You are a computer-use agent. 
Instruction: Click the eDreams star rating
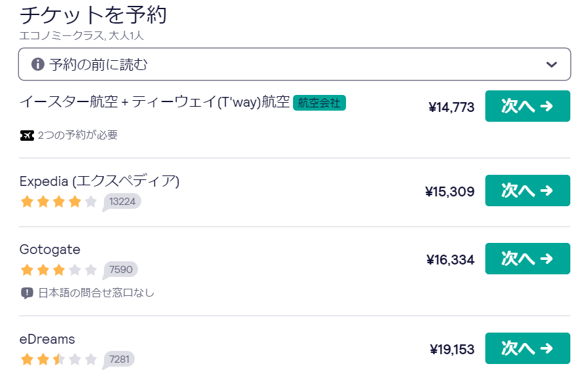click(59, 359)
